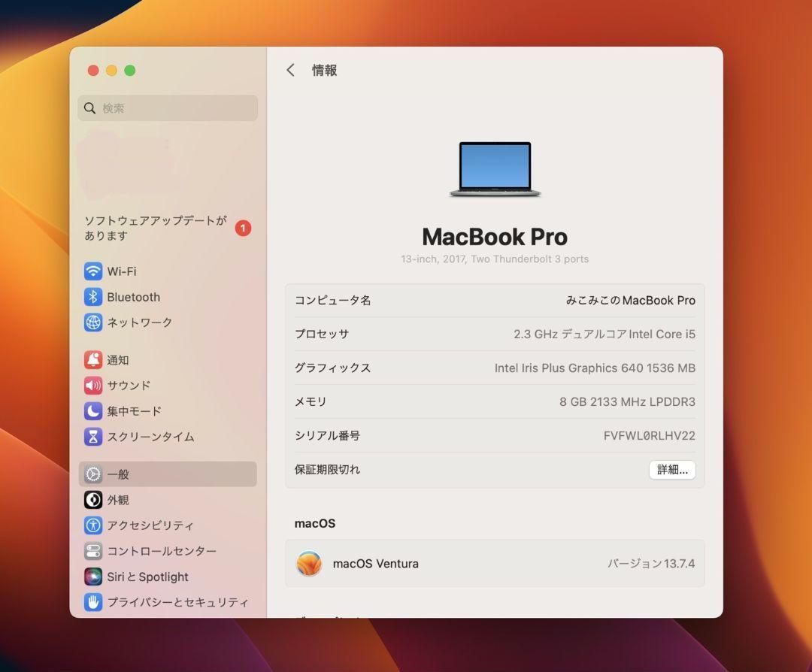Click the macOS section heading
This screenshot has height=672, width=812.
click(x=315, y=523)
